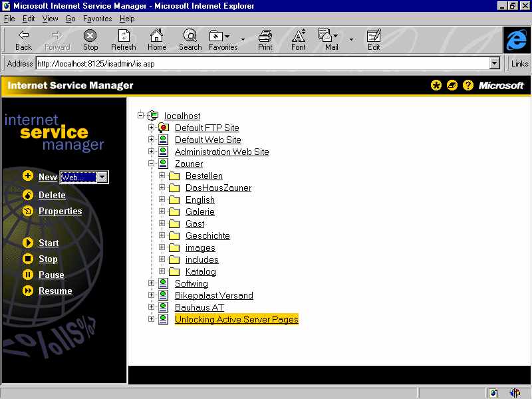The height and width of the screenshot is (399, 532).
Task: Select the Geschichte folder link
Action: tap(207, 235)
